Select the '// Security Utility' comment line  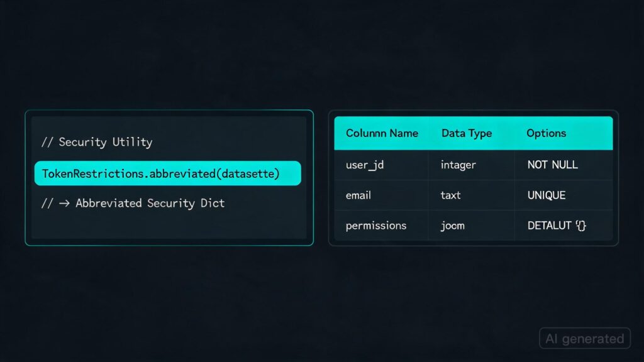click(x=97, y=142)
